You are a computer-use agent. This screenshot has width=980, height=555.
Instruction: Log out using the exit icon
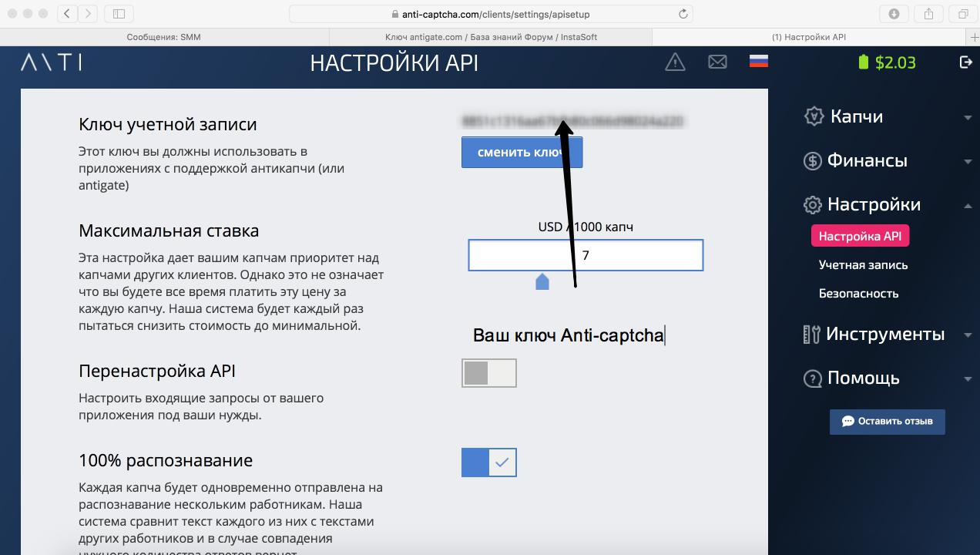pos(965,62)
